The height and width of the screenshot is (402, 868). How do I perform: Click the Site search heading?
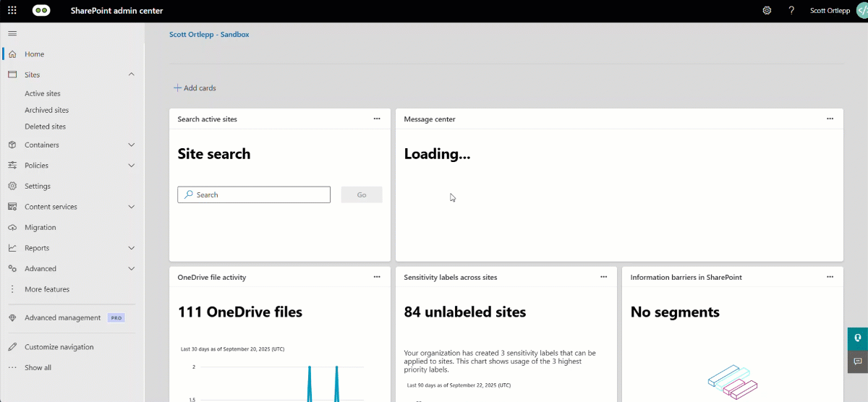(x=214, y=154)
